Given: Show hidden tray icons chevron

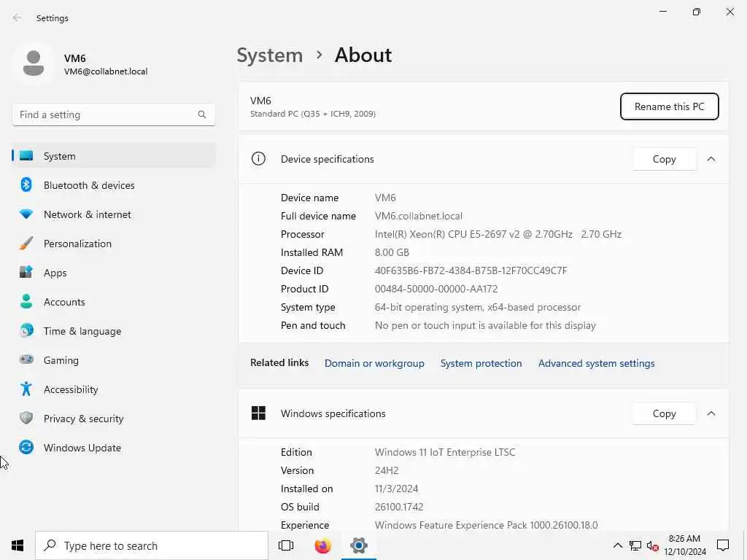Looking at the screenshot, I should coord(617,545).
